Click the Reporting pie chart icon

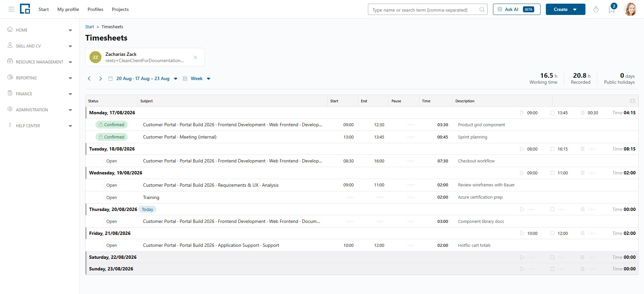coord(10,77)
